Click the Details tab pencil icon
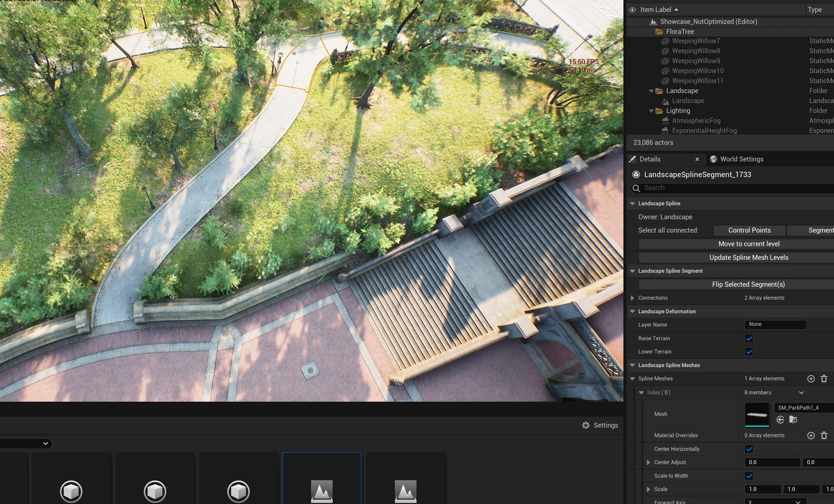The width and height of the screenshot is (834, 504). (632, 159)
